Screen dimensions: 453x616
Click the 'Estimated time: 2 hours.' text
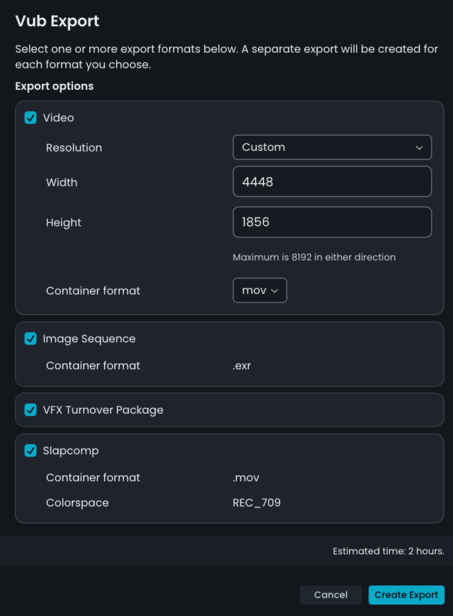coord(389,551)
